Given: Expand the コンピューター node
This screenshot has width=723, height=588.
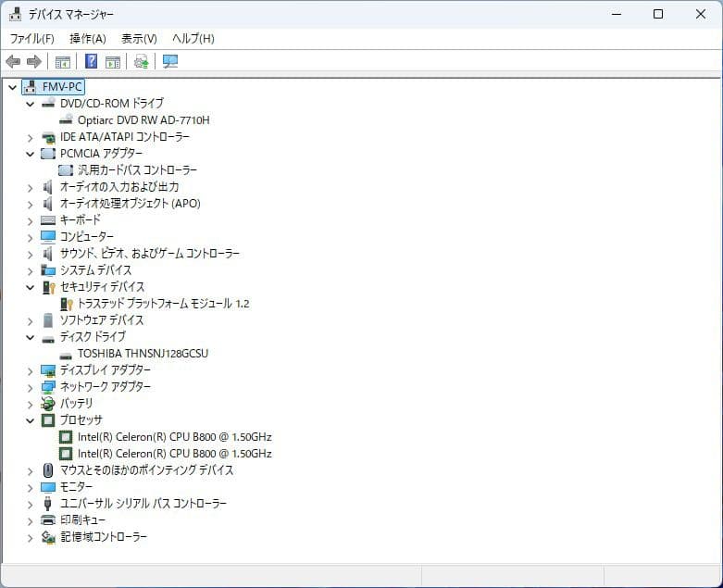Looking at the screenshot, I should coord(30,237).
